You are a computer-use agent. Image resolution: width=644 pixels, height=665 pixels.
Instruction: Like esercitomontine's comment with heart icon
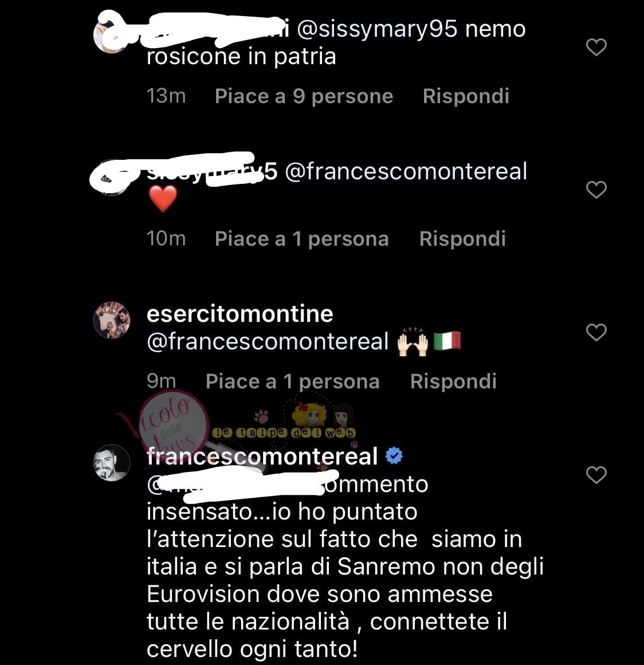tap(596, 332)
